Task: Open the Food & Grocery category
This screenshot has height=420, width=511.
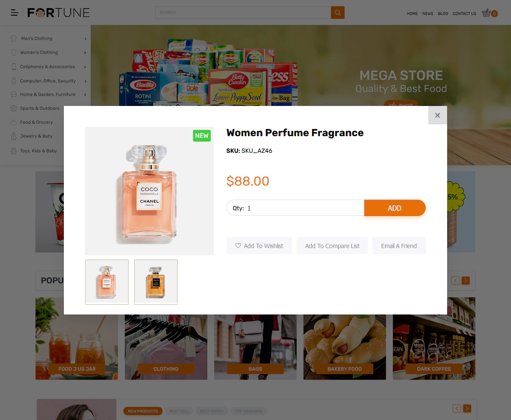Action: pyautogui.click(x=37, y=123)
